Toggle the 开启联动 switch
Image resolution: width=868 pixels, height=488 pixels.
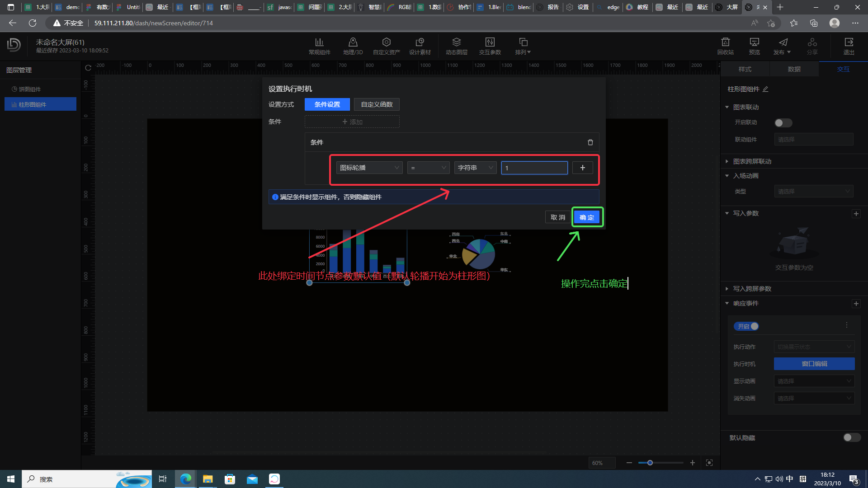tap(783, 123)
